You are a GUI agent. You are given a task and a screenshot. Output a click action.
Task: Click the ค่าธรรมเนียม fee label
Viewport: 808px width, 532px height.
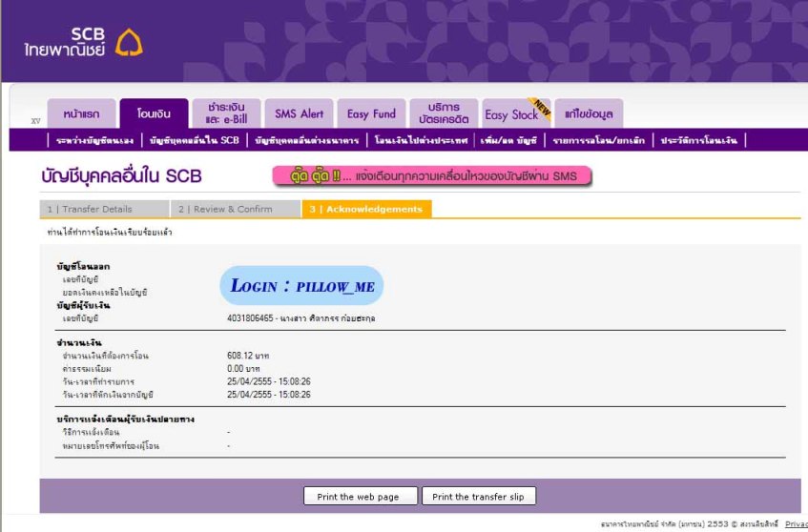[x=87, y=369]
